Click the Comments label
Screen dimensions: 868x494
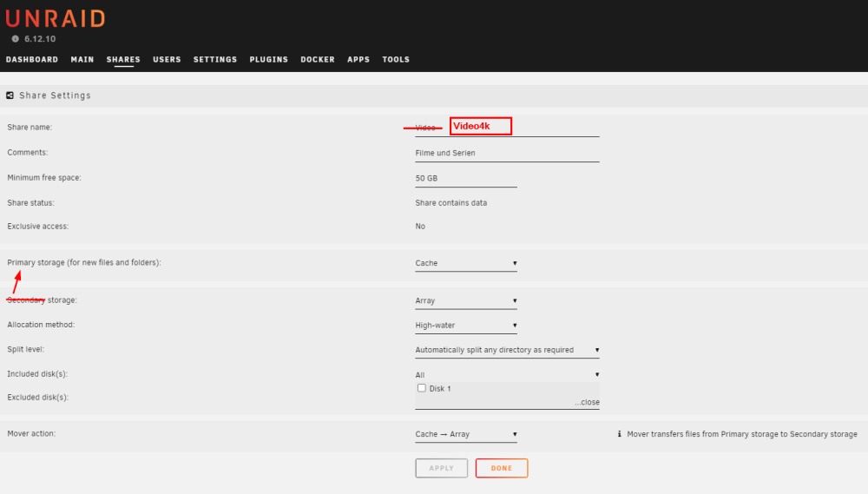pos(28,152)
